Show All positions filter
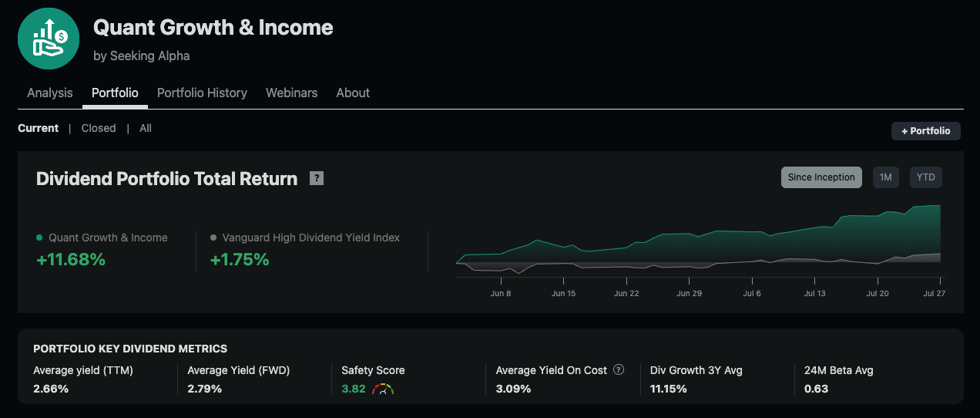 [146, 128]
